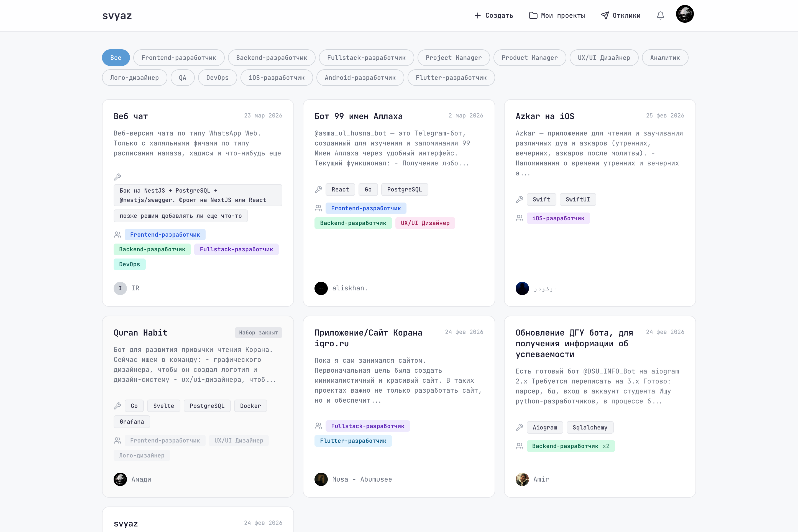Screen dimensions: 798x532
Task: Select the Все filter chip
Action: pyautogui.click(x=116, y=58)
